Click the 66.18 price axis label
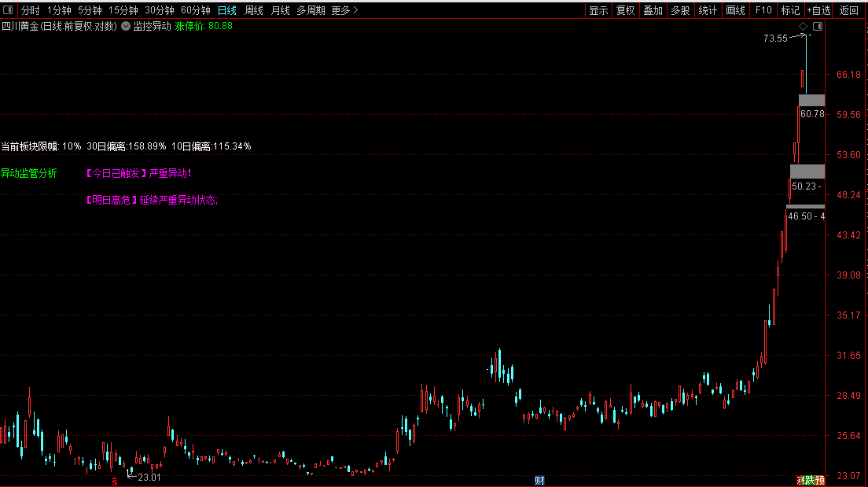 pos(848,74)
